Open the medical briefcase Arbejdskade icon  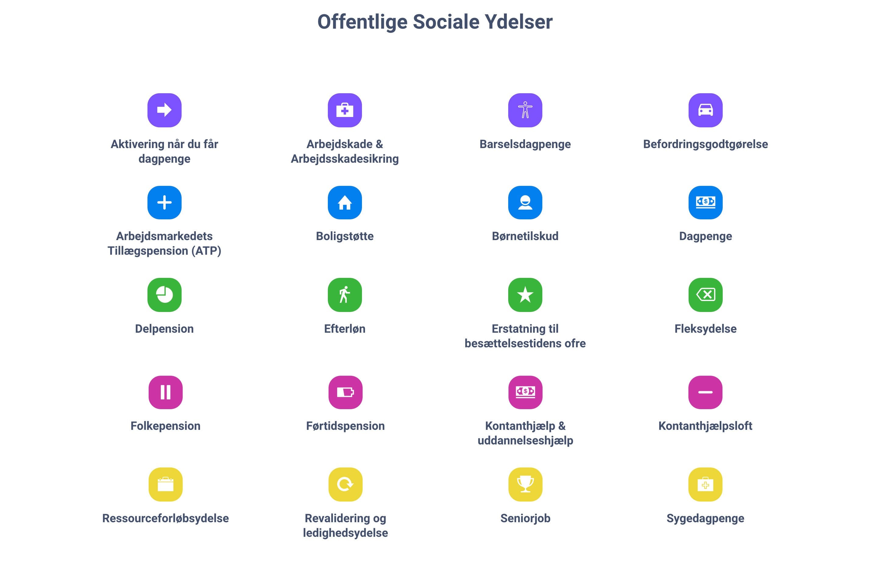point(345,110)
